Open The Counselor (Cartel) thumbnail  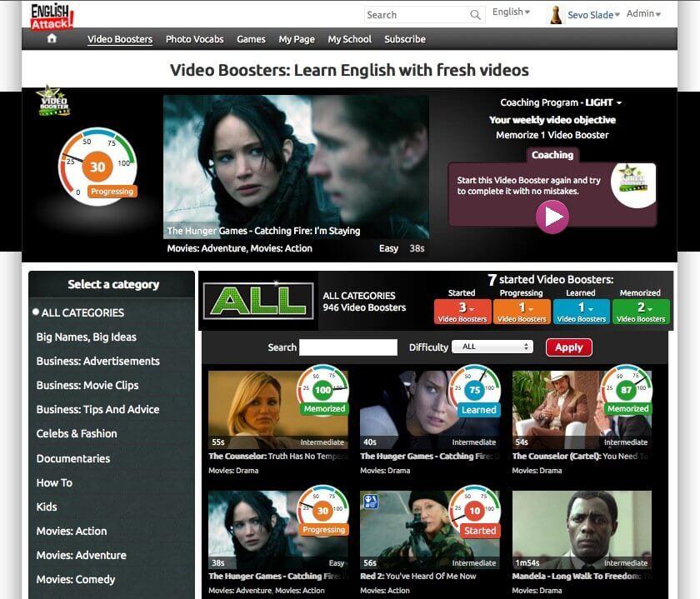click(x=582, y=410)
